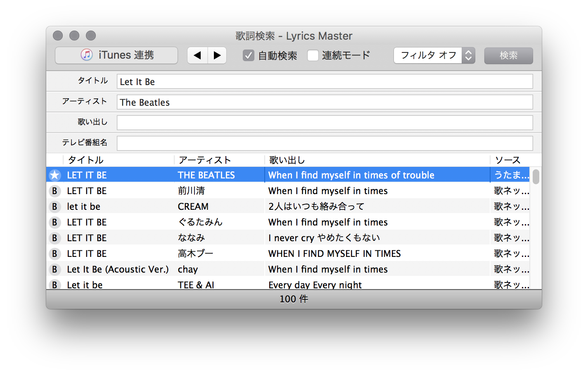Click the B icon on the 前川清 row

pos(55,191)
